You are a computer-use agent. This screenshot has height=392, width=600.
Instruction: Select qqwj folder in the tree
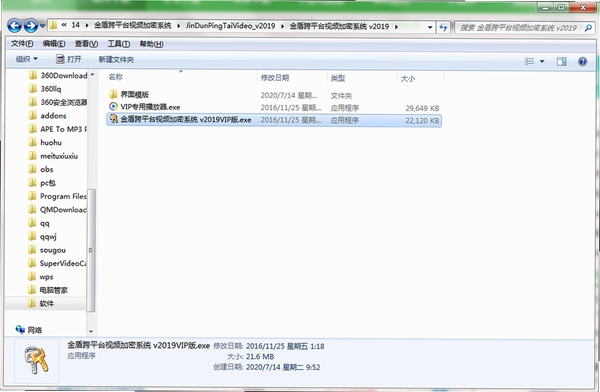pos(43,237)
